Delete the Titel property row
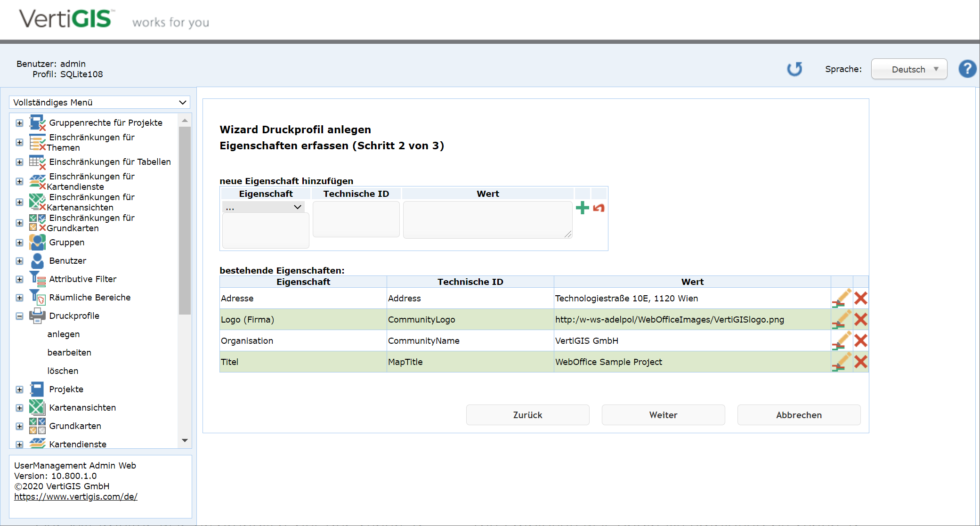Viewport: 980px width, 526px height. click(x=860, y=362)
